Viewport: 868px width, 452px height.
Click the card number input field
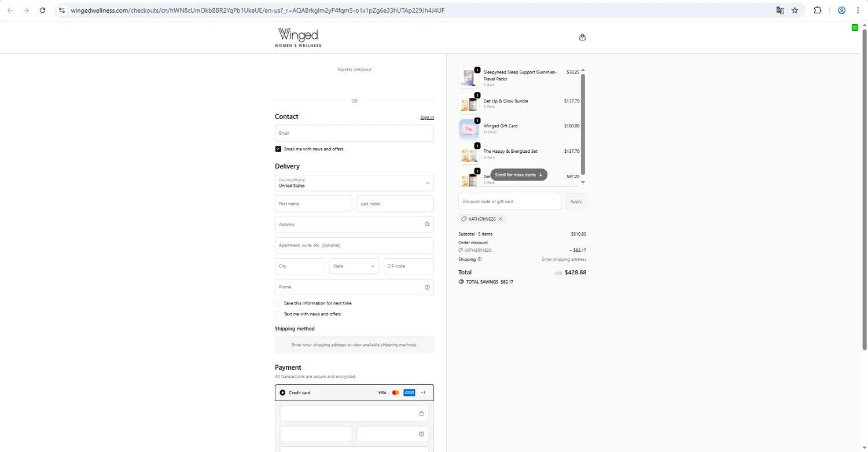[354, 413]
